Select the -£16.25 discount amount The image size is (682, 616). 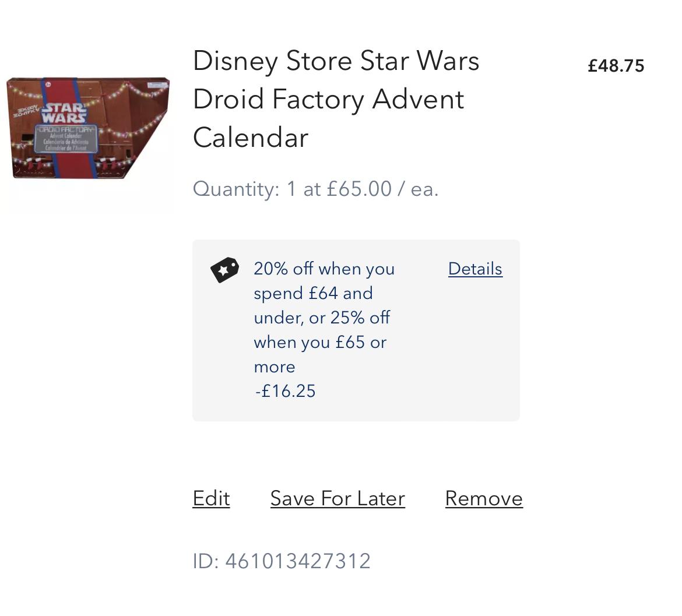point(285,391)
